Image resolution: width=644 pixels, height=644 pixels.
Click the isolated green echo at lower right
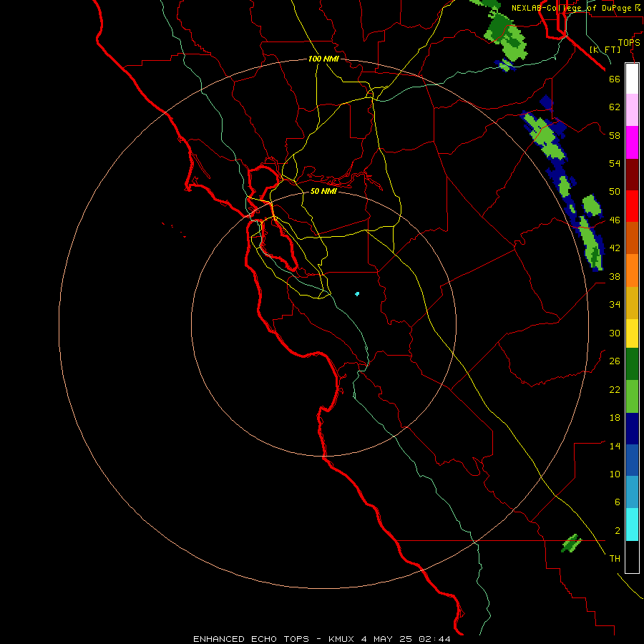pyautogui.click(x=571, y=543)
